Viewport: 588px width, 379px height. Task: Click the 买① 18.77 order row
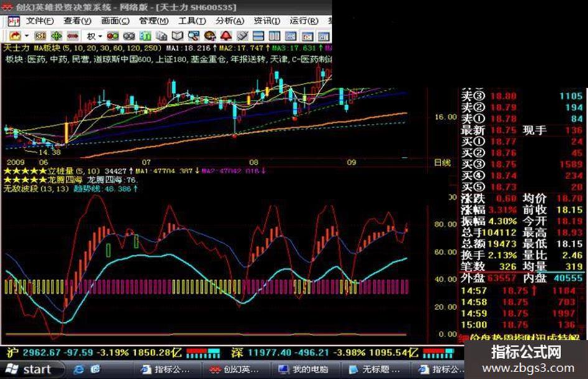click(522, 142)
